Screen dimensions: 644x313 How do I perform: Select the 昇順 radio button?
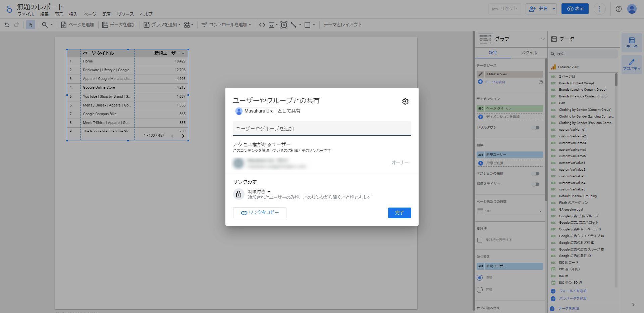pyautogui.click(x=480, y=289)
